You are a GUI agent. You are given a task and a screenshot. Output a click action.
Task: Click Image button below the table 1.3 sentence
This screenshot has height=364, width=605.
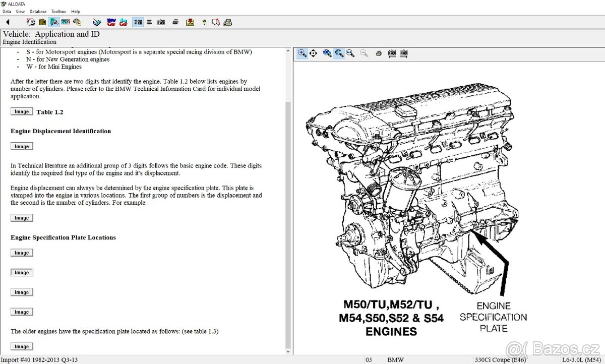22,346
